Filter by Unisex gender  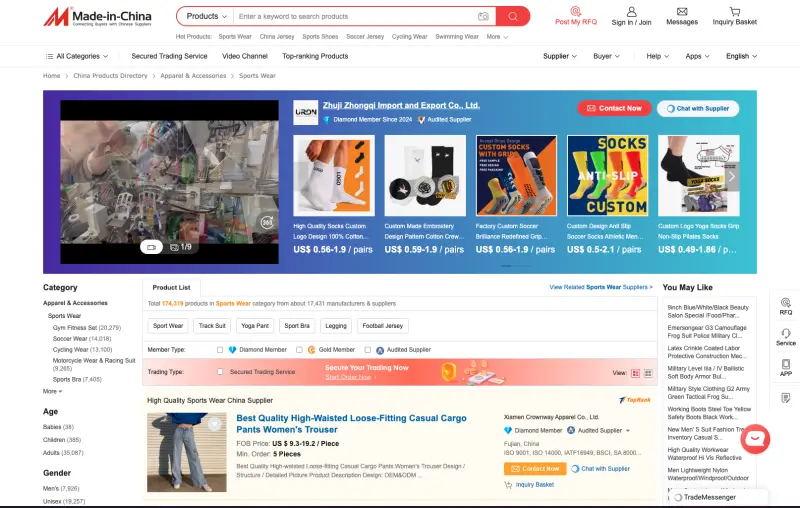[x=64, y=501]
